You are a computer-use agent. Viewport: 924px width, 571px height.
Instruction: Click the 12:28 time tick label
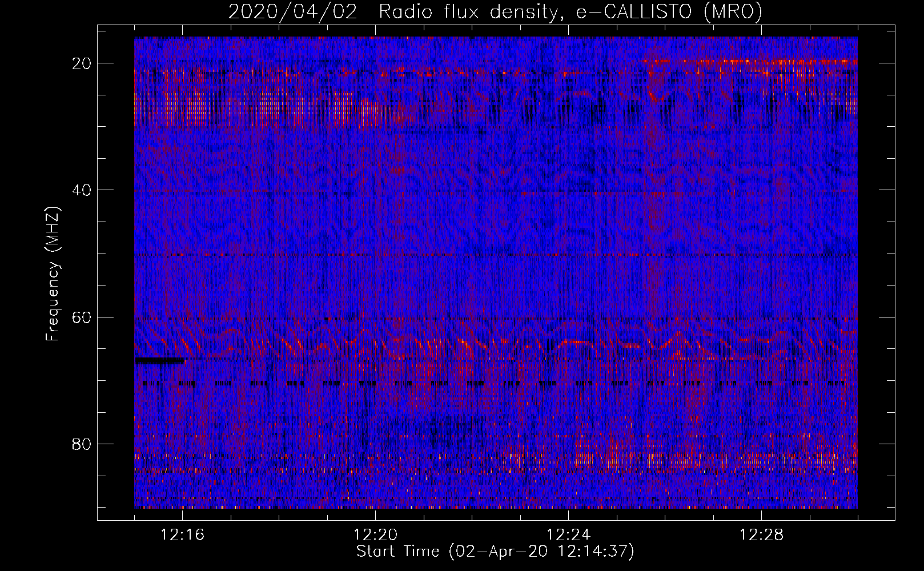(761, 535)
